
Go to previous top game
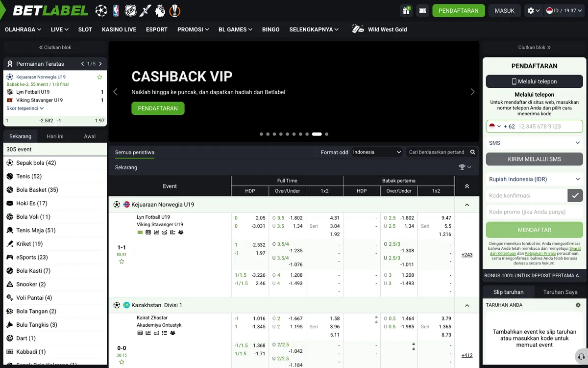click(83, 64)
